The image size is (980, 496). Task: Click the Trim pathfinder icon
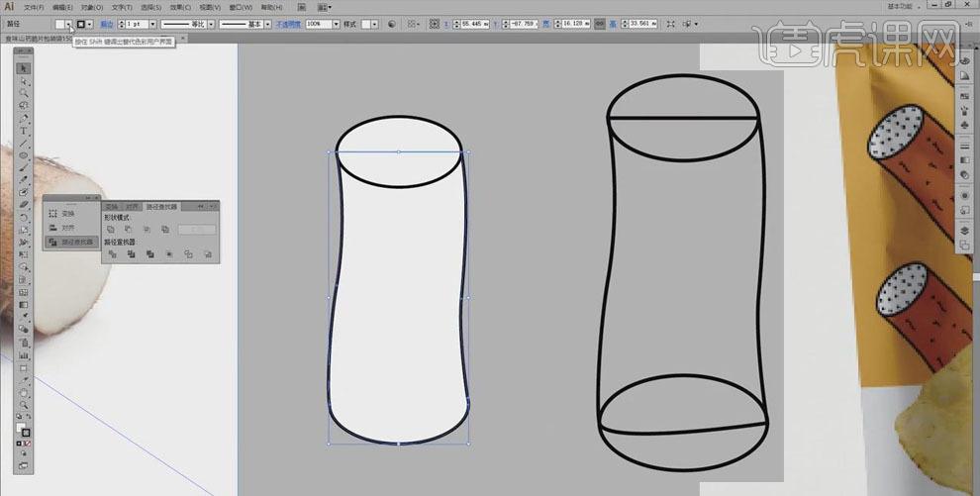132,254
